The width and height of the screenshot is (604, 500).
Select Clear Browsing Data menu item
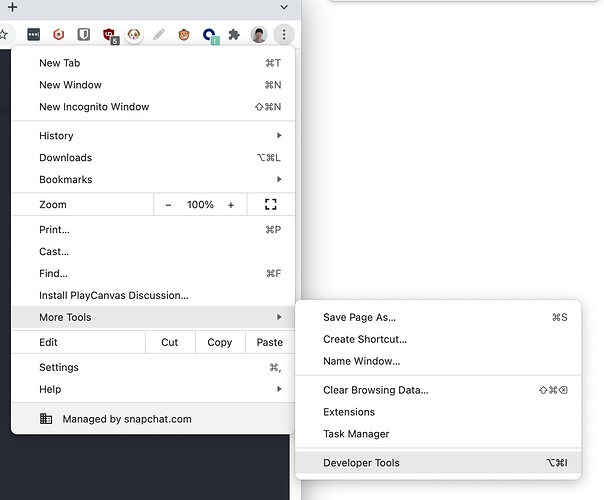[375, 390]
